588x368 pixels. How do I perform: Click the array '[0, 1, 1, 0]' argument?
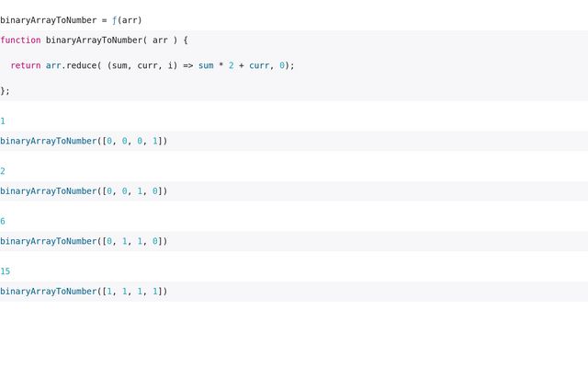pos(132,241)
